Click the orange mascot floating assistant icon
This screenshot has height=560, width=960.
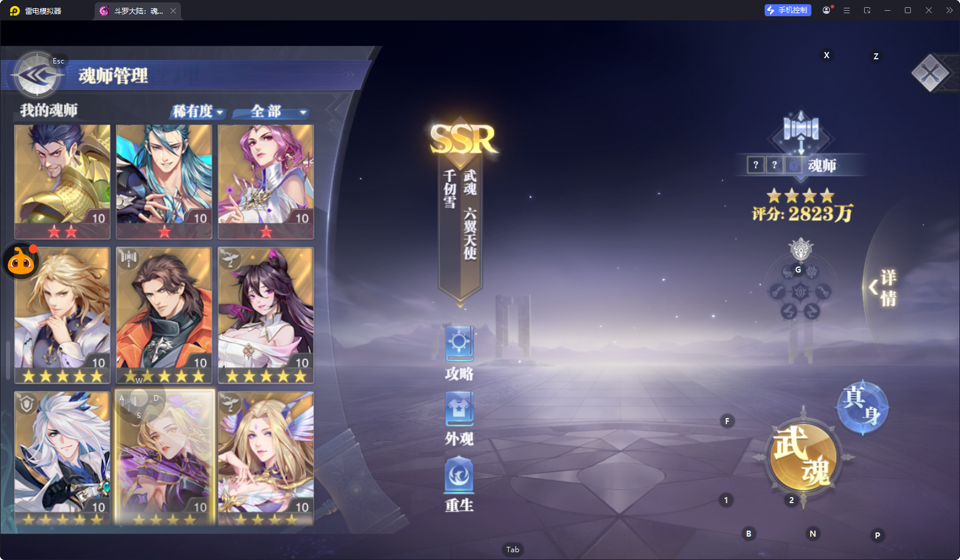point(21,261)
